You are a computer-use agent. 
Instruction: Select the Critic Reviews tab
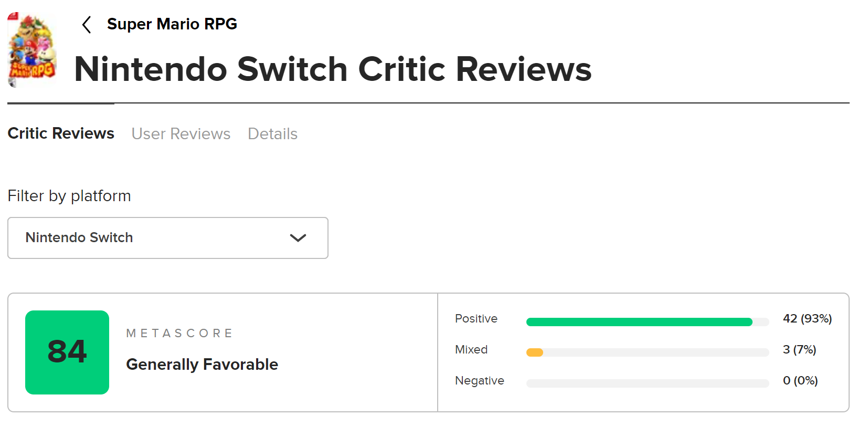pos(61,133)
